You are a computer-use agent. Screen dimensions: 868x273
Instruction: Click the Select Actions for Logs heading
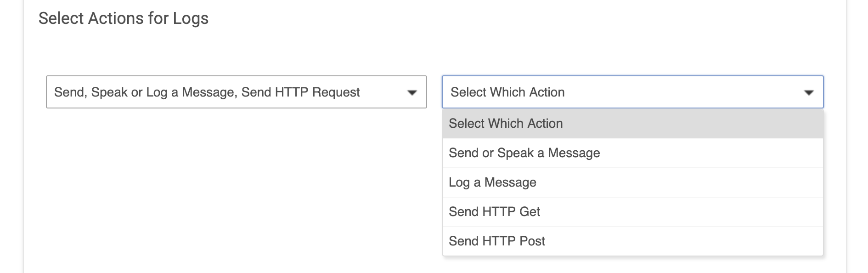click(x=124, y=18)
